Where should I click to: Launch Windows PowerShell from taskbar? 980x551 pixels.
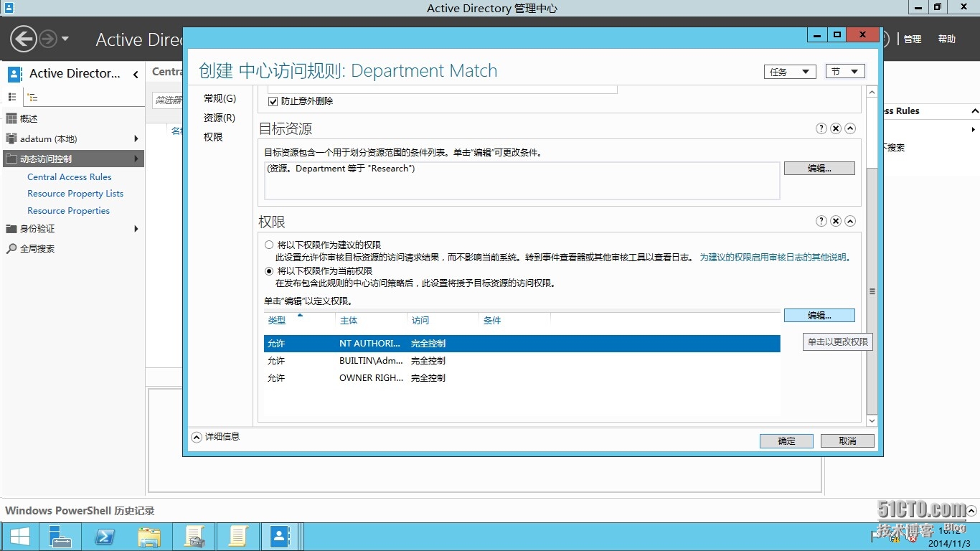coord(105,537)
